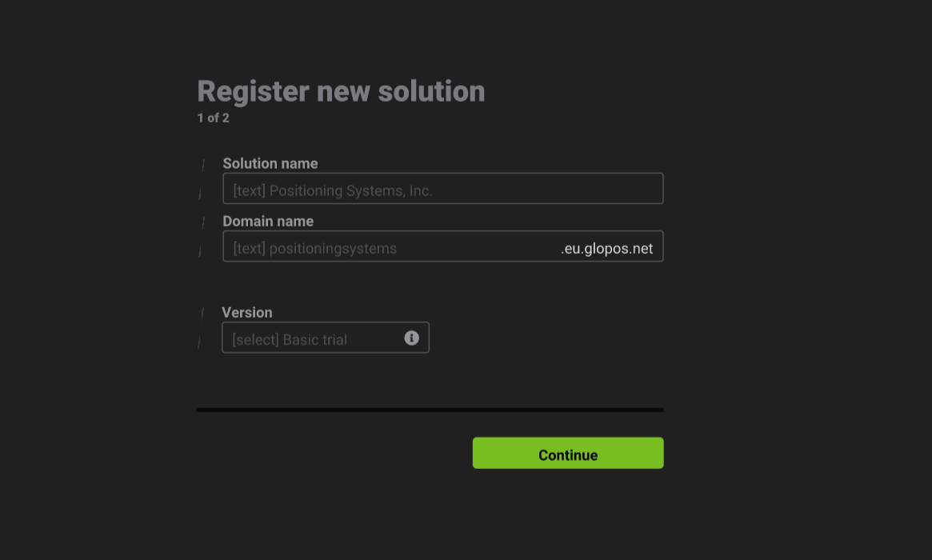Focus the Domain name text field
This screenshot has height=560, width=932.
pos(392,247)
